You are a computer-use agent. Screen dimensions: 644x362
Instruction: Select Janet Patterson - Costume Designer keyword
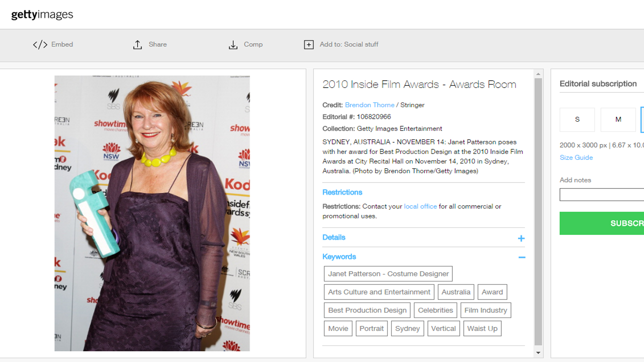[x=388, y=274]
